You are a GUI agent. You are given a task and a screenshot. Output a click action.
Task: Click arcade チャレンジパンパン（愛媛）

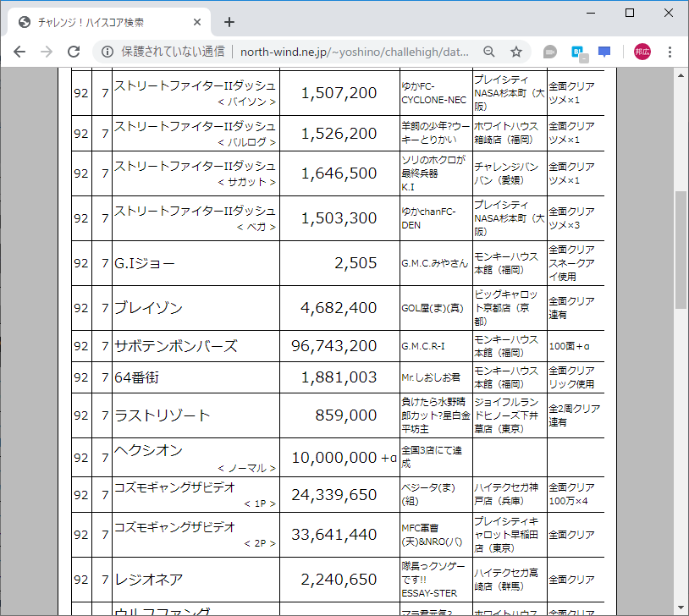[x=506, y=173]
